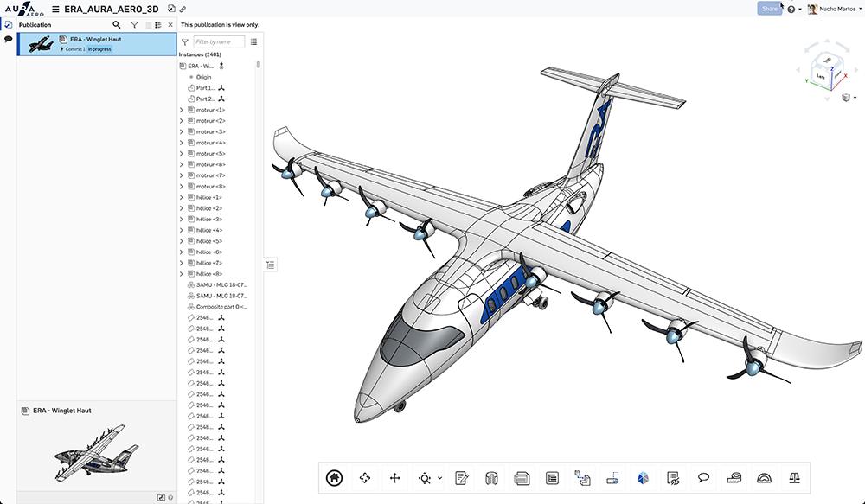The image size is (865, 504).
Task: Toggle the list view icon beside the filter field
Action: pos(254,41)
